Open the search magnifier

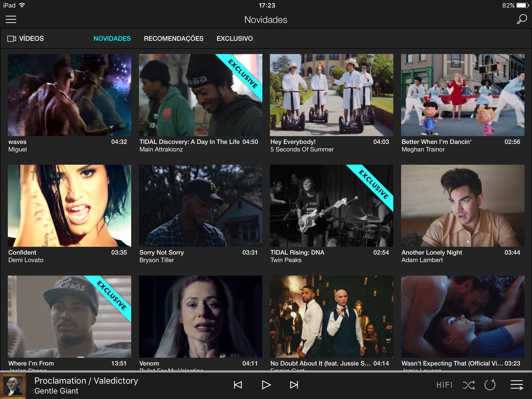click(522, 19)
